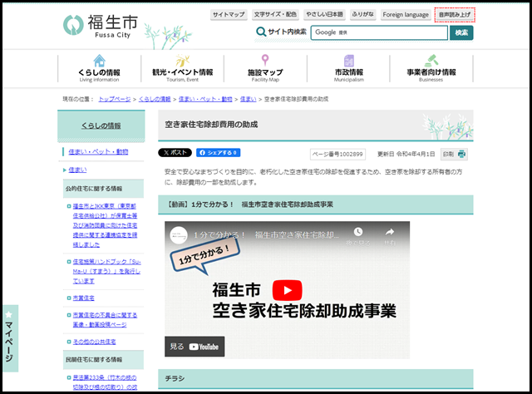Open 事業者向け情報 main menu
Image resolution: width=532 pixels, height=394 pixels.
tap(431, 67)
